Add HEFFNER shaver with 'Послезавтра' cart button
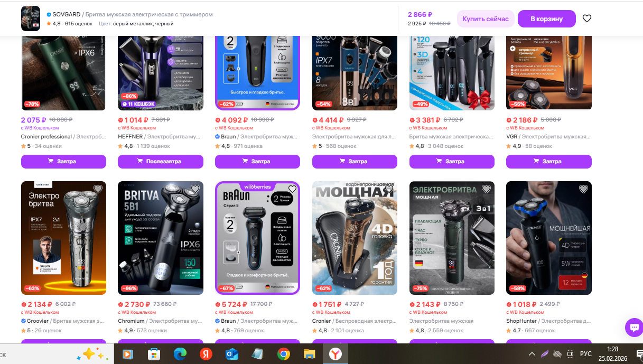The width and height of the screenshot is (643, 364). pyautogui.click(x=161, y=161)
